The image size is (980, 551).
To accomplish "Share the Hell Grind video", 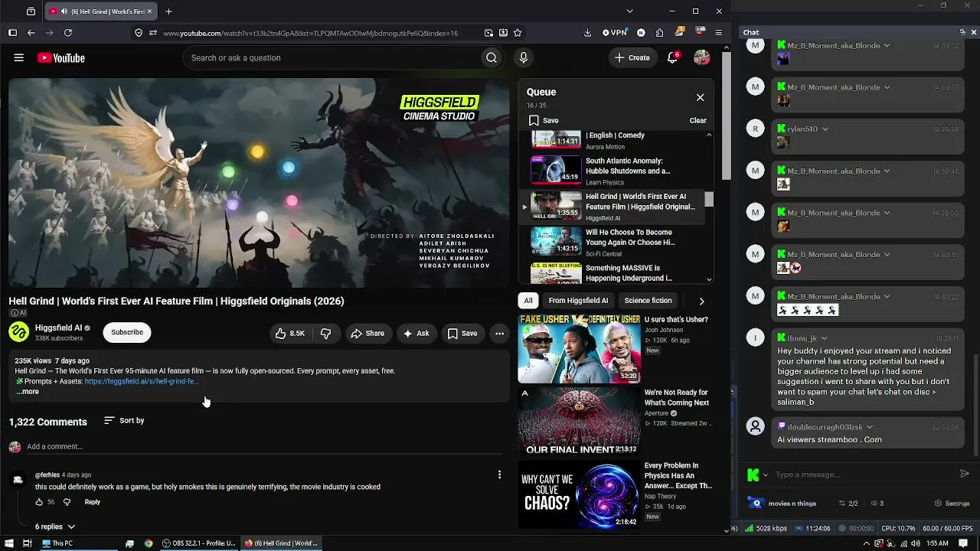I will (367, 333).
